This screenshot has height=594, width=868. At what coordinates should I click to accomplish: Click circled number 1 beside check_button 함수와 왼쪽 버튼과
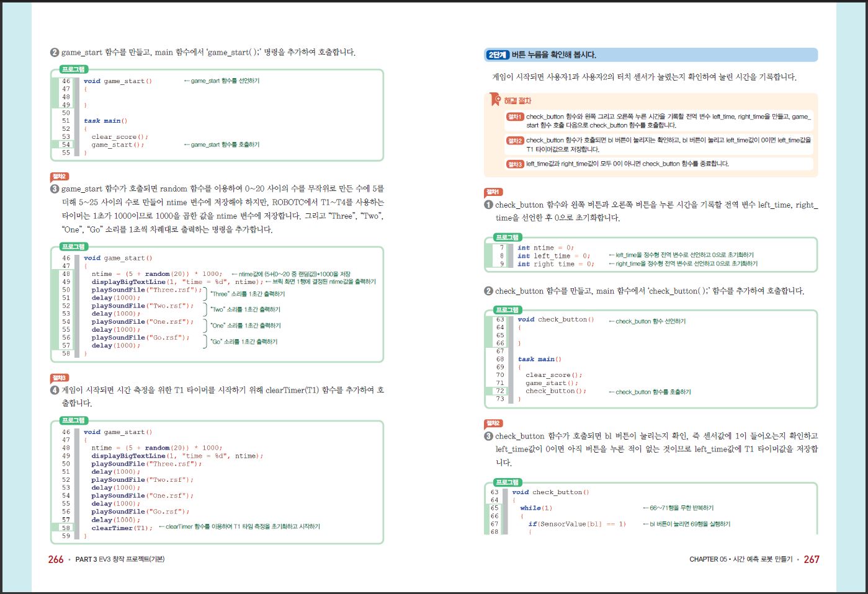click(x=488, y=205)
